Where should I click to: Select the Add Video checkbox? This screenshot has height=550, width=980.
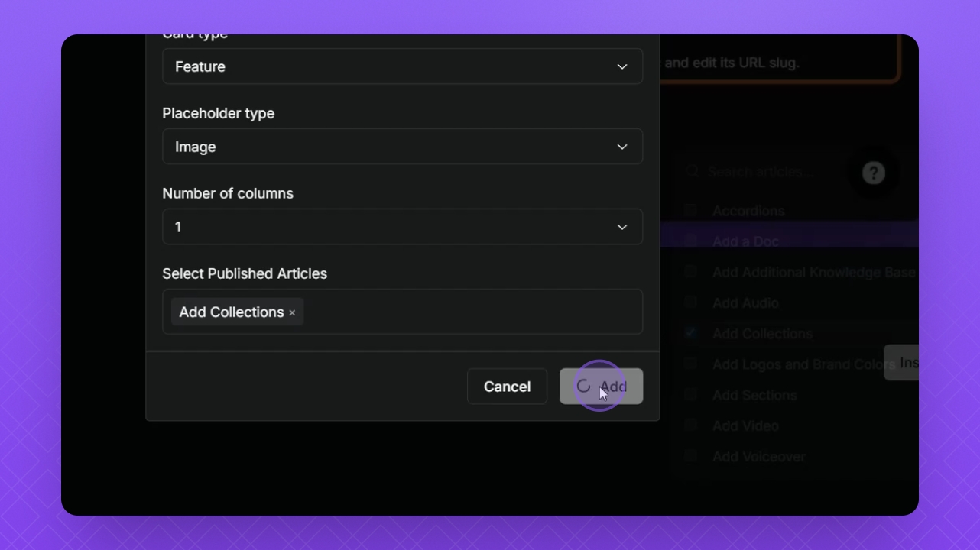tap(691, 425)
